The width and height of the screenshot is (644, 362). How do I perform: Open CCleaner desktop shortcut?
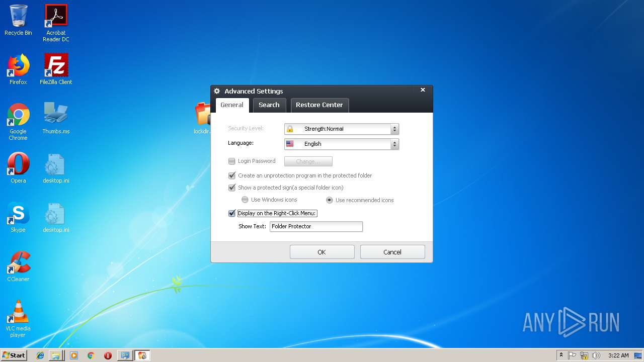pyautogui.click(x=18, y=266)
